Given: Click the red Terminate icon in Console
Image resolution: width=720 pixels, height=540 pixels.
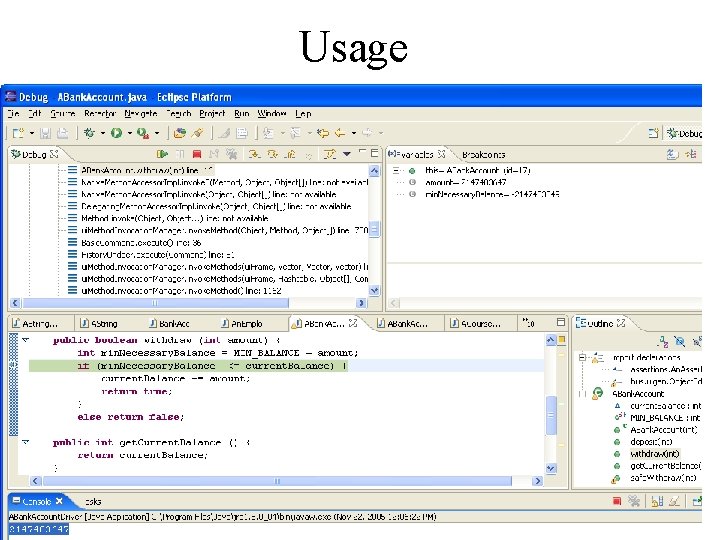Looking at the screenshot, I should coord(617,501).
